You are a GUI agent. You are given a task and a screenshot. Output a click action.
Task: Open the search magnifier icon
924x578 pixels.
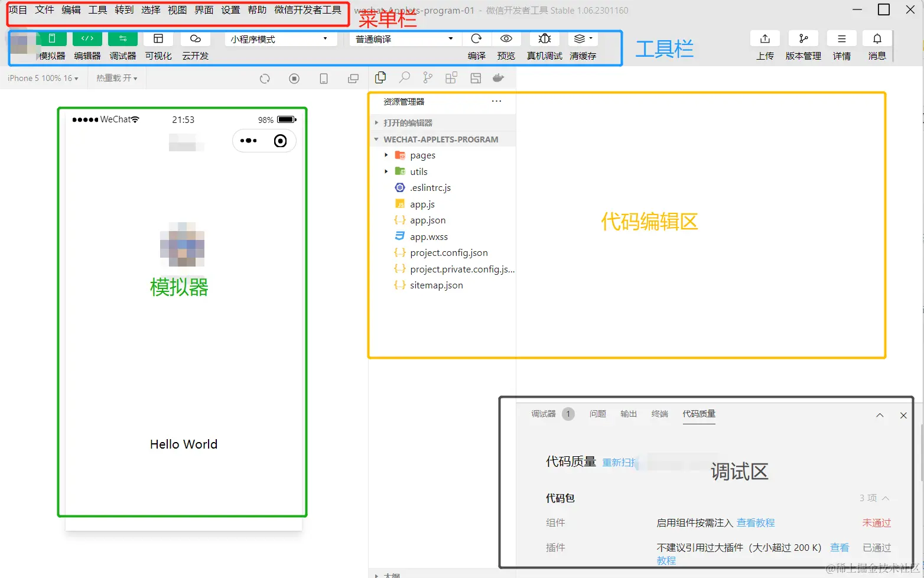point(405,77)
